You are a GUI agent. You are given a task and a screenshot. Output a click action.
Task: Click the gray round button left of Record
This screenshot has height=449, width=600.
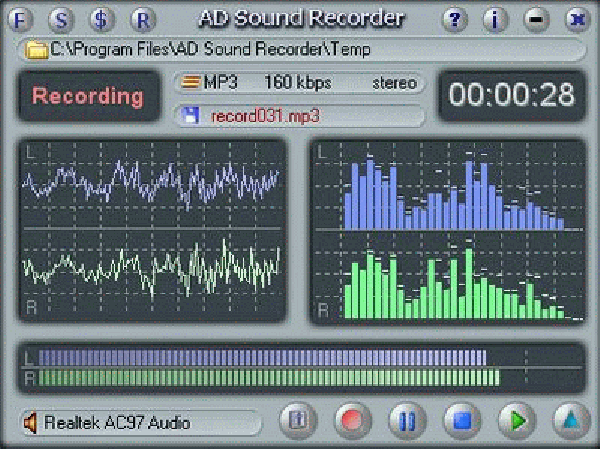(298, 421)
